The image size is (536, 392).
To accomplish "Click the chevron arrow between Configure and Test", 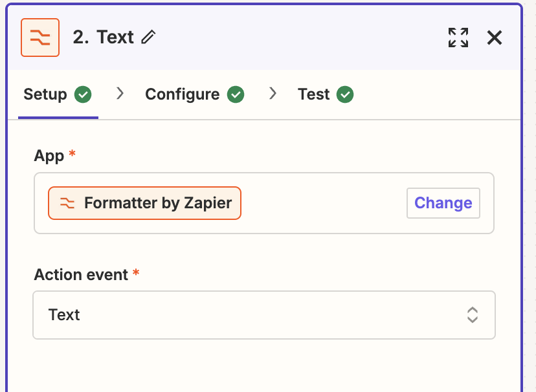I will click(273, 93).
